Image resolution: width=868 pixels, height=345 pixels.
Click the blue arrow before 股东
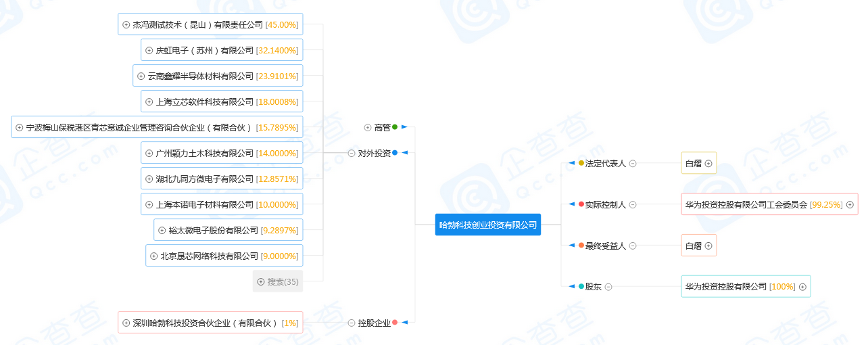pyautogui.click(x=571, y=287)
